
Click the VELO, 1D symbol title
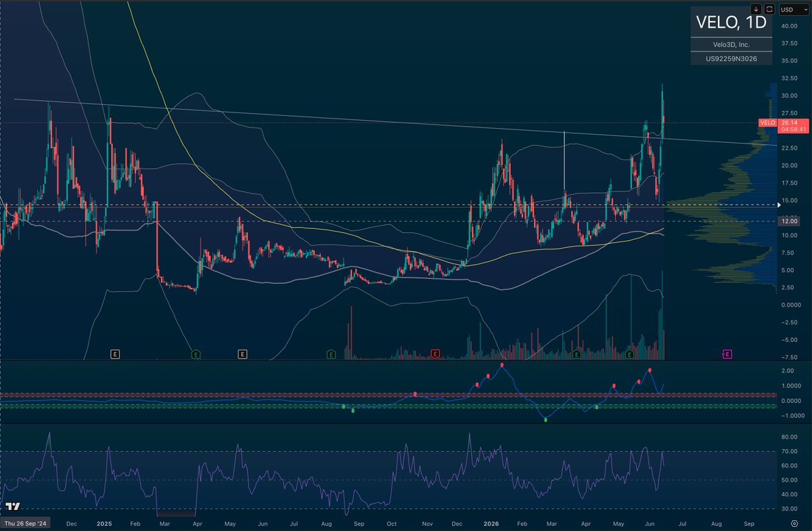pyautogui.click(x=731, y=22)
